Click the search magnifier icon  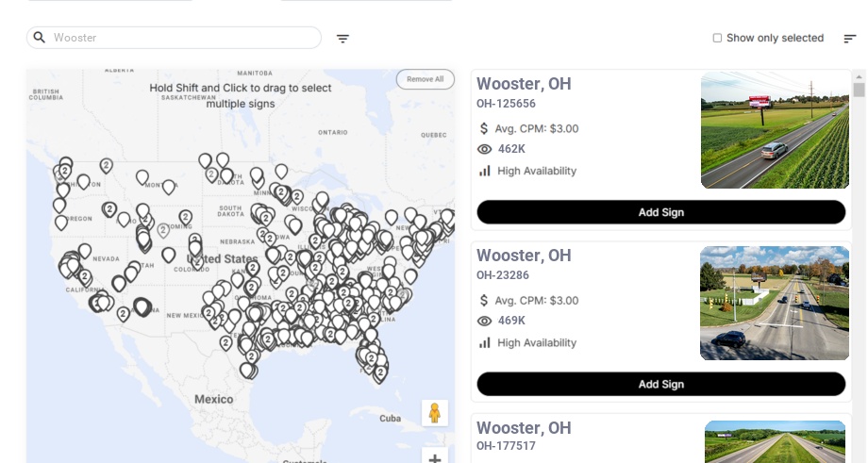pyautogui.click(x=40, y=38)
